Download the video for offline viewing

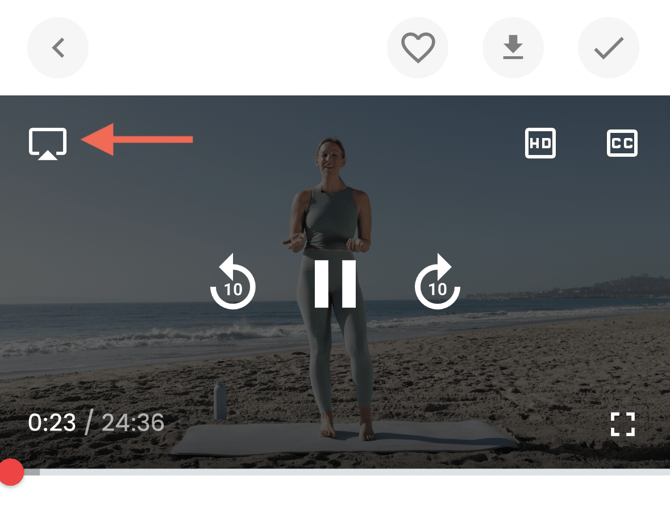513,48
